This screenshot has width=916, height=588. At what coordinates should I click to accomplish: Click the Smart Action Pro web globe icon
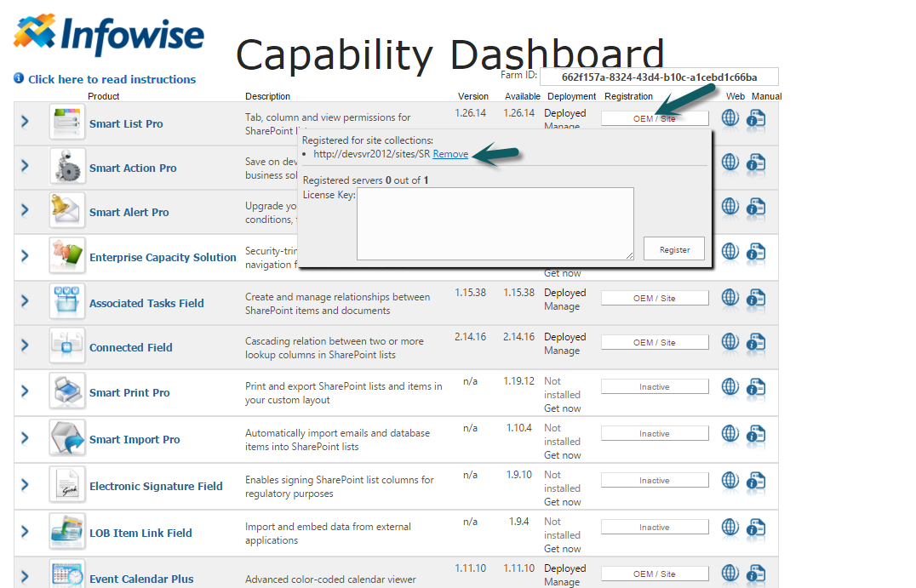tap(730, 163)
